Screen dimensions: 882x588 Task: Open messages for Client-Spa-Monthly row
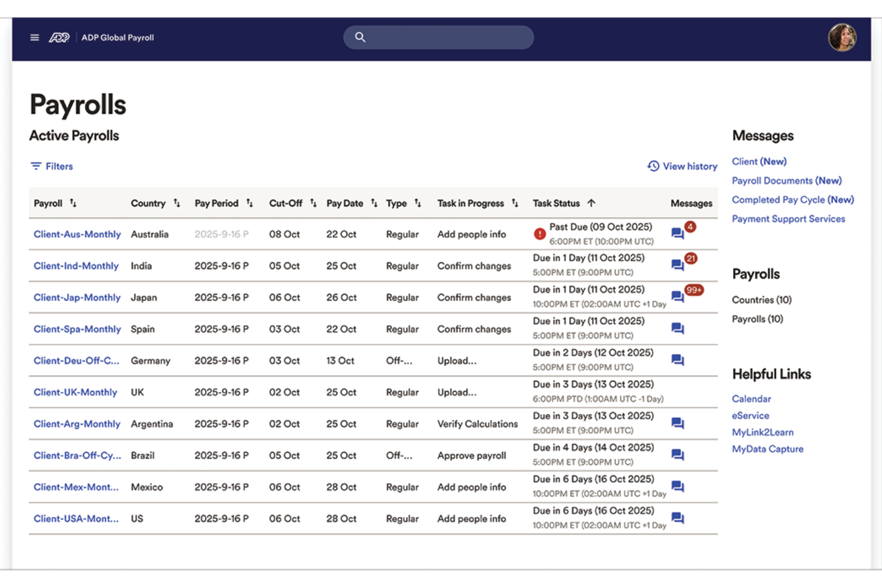(678, 328)
